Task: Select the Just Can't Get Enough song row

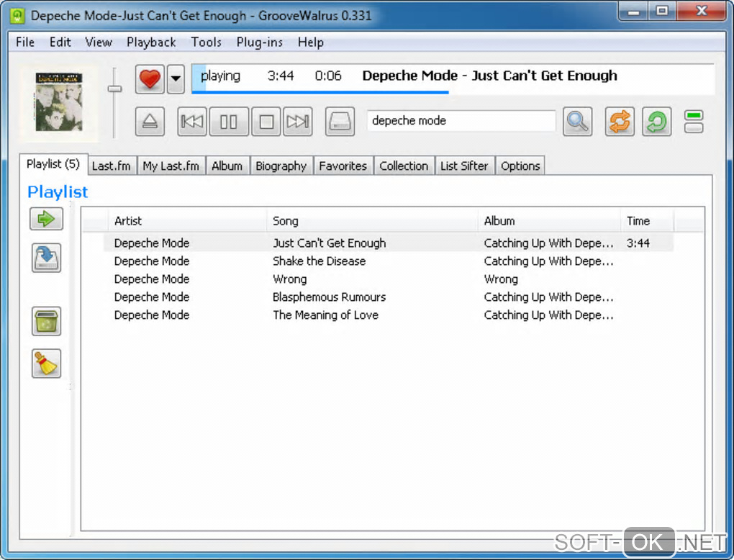Action: point(388,243)
